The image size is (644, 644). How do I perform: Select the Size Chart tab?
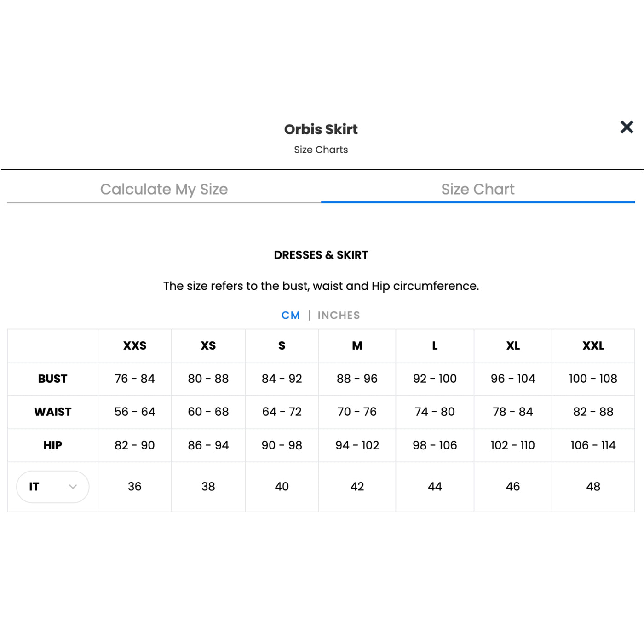tap(478, 189)
